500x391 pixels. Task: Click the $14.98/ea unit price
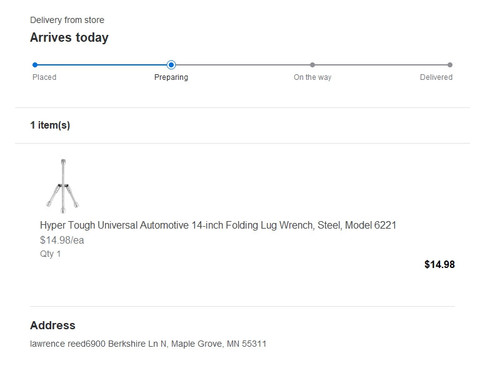62,240
